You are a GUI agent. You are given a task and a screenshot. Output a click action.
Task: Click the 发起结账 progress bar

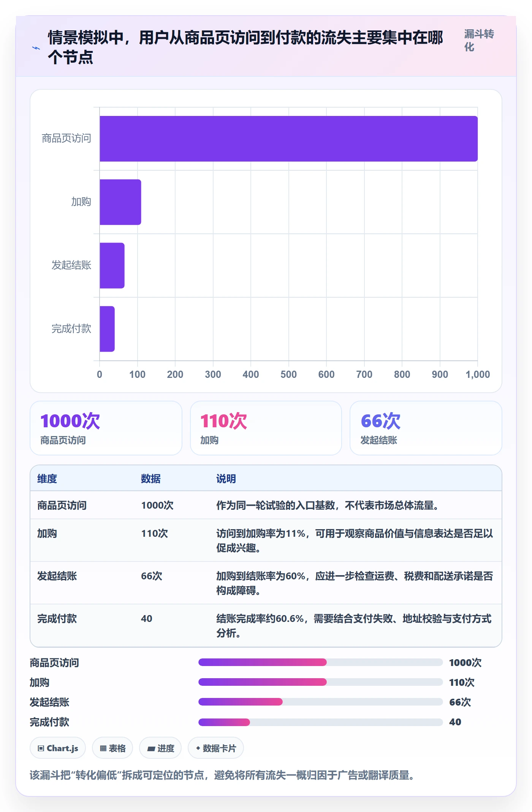coord(320,702)
